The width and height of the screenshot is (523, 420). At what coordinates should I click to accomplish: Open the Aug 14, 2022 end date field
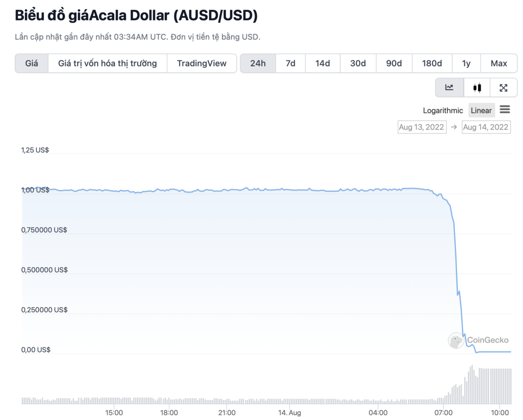coord(486,127)
